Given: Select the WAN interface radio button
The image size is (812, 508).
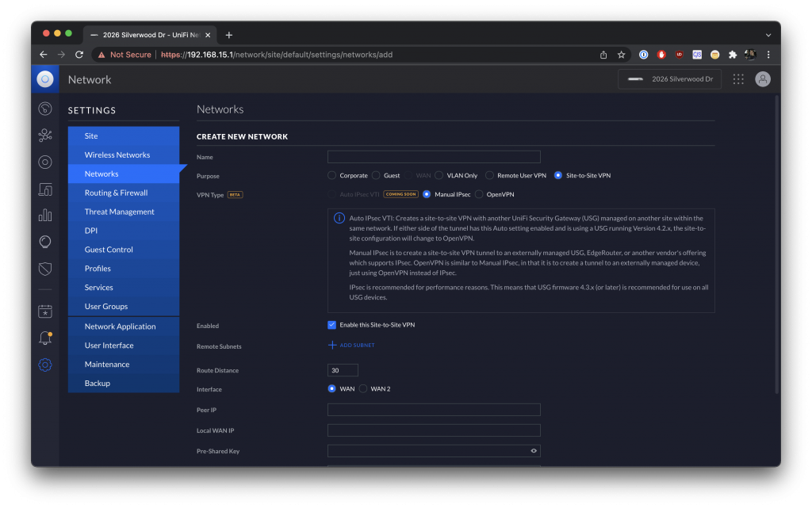Looking at the screenshot, I should [332, 389].
